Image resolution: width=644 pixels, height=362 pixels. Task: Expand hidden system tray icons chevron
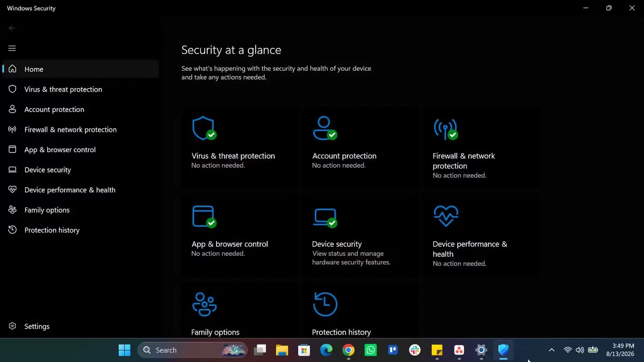(552, 350)
